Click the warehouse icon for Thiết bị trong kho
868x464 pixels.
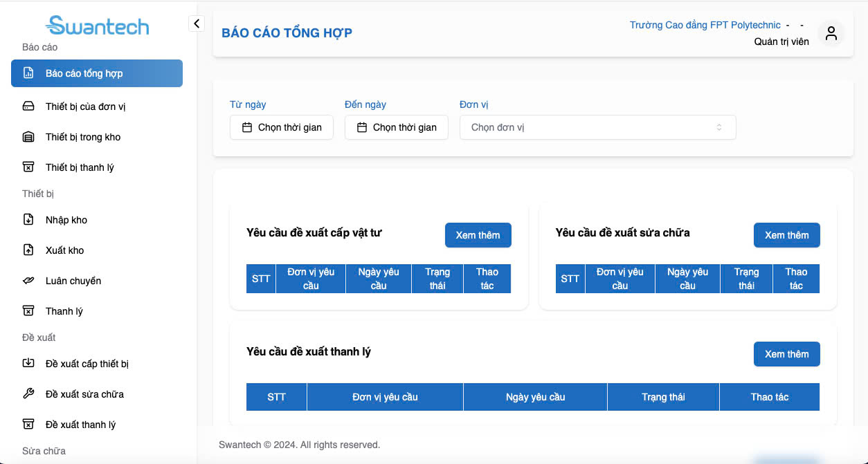tap(28, 137)
